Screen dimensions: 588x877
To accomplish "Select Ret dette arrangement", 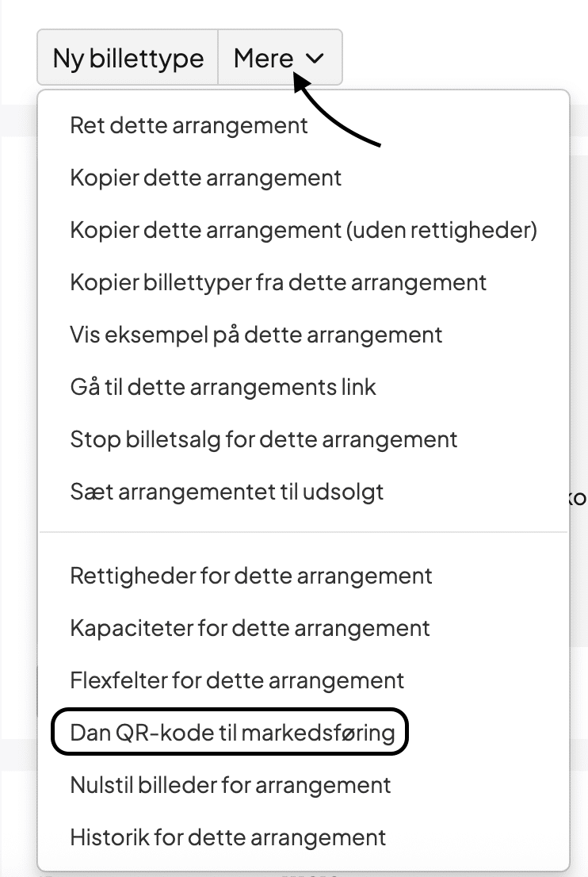I will tap(189, 125).
